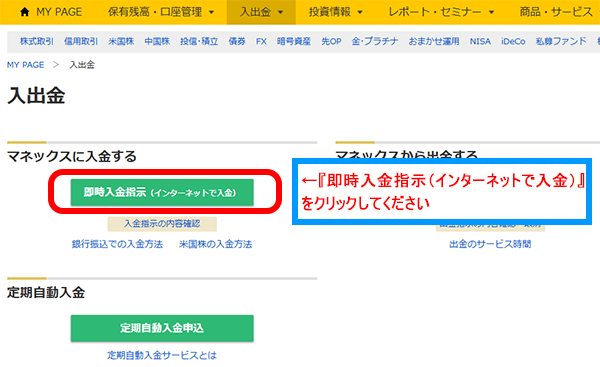Viewport: 600px width, 367px height.
Task: Open the 投資情報 menu
Action: tap(330, 12)
